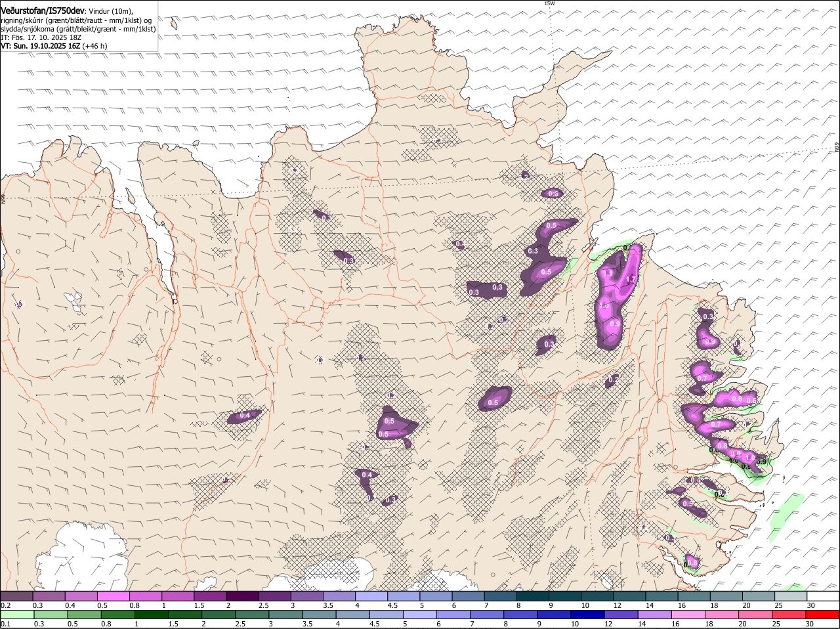Select the darkest green legend swatch labeled 1

[151, 615]
